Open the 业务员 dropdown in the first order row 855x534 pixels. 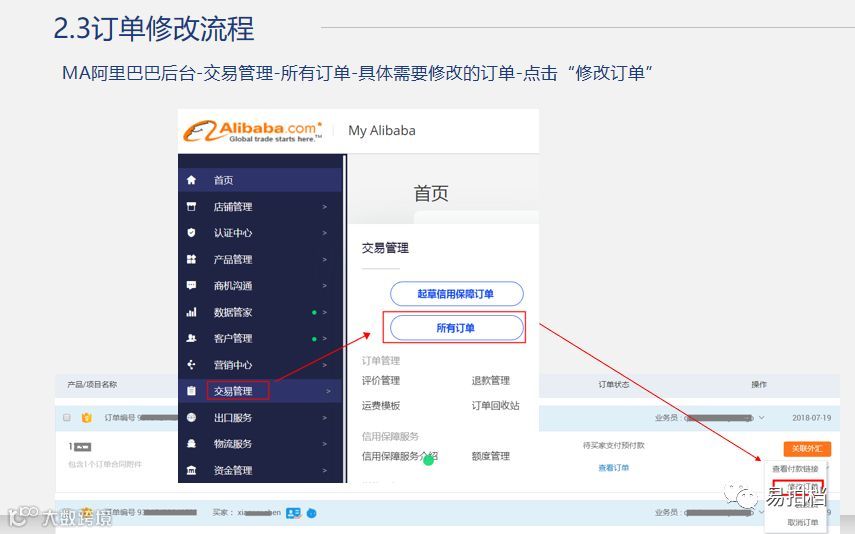(x=762, y=418)
